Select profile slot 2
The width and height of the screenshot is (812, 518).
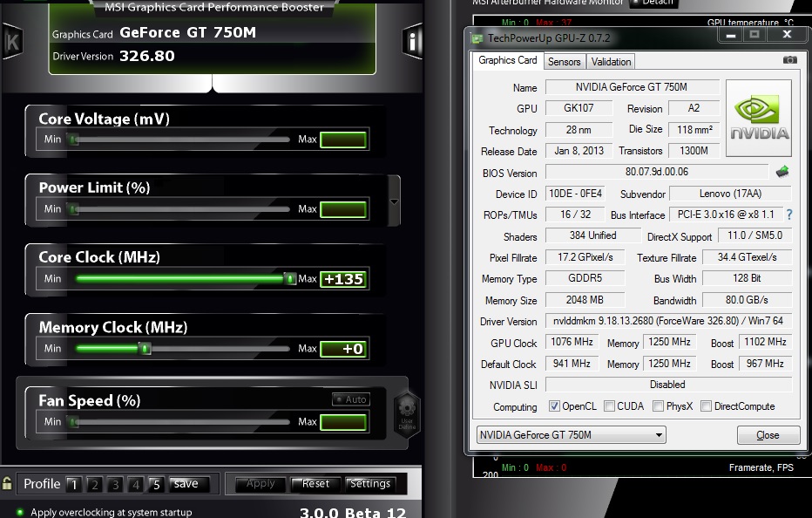tap(95, 484)
